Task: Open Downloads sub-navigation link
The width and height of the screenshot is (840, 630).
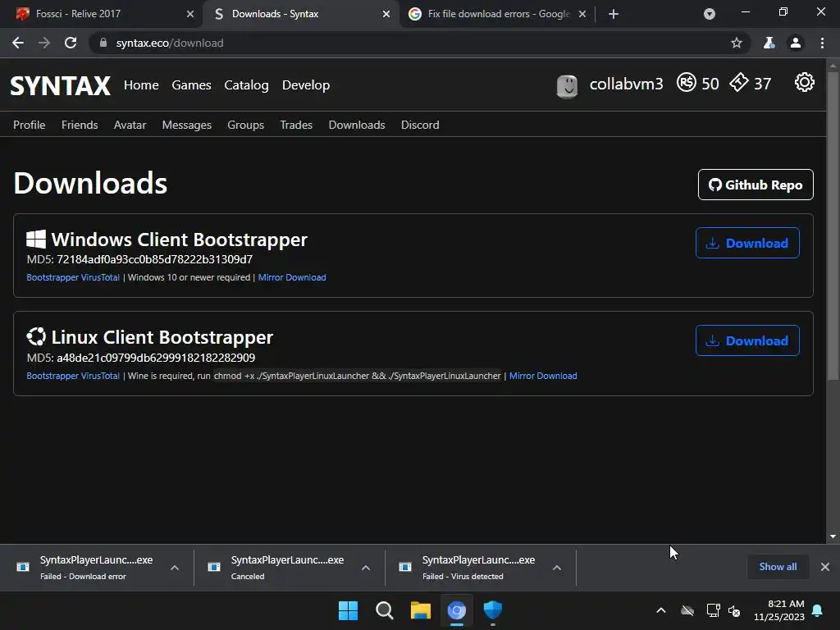Action: point(357,125)
